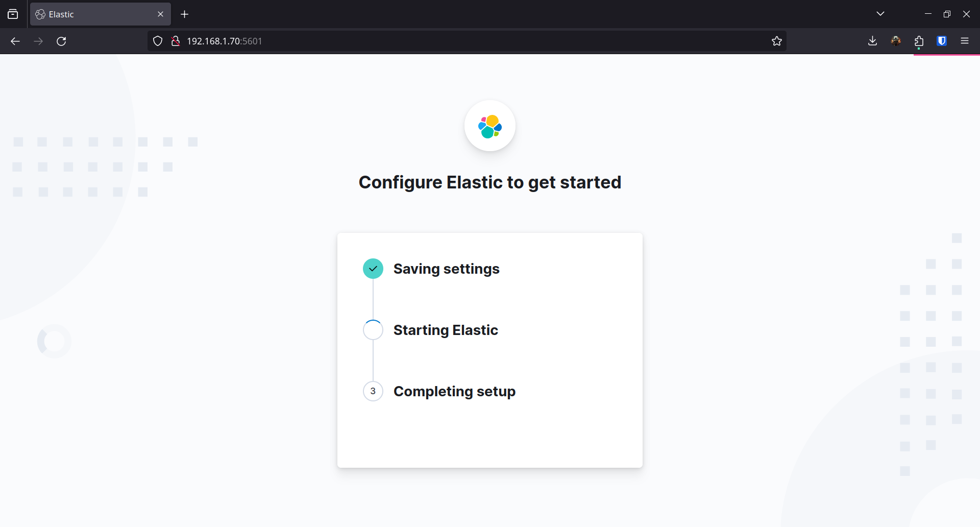
Task: Click the step 3 circle for Completing setup
Action: tap(373, 391)
